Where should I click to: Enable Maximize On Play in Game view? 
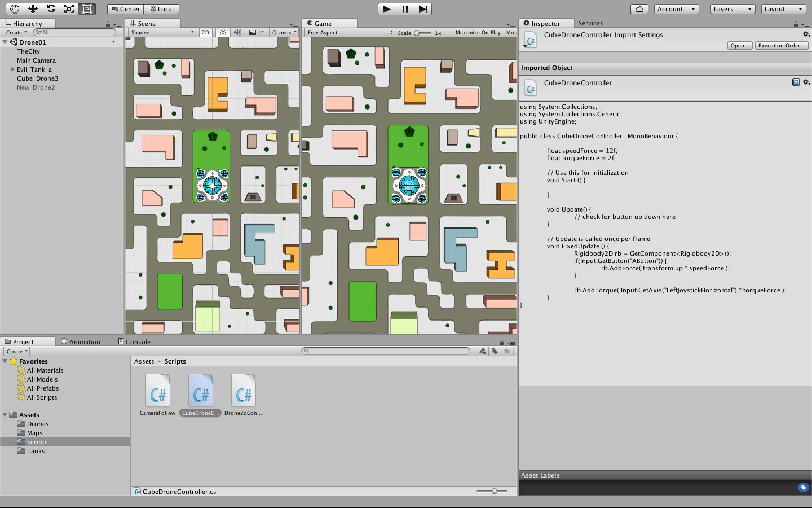click(478, 32)
